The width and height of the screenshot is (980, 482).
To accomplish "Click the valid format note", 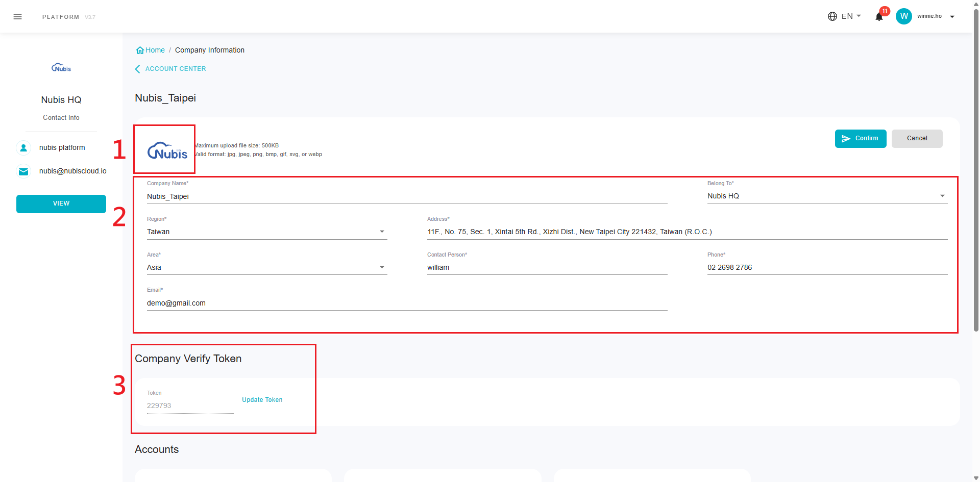I will click(x=258, y=154).
